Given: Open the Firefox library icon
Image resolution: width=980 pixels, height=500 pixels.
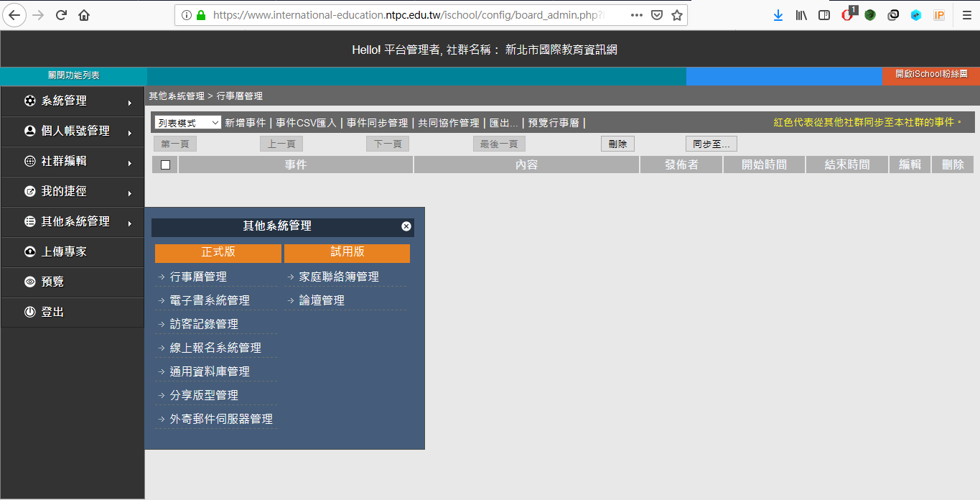Looking at the screenshot, I should [801, 15].
